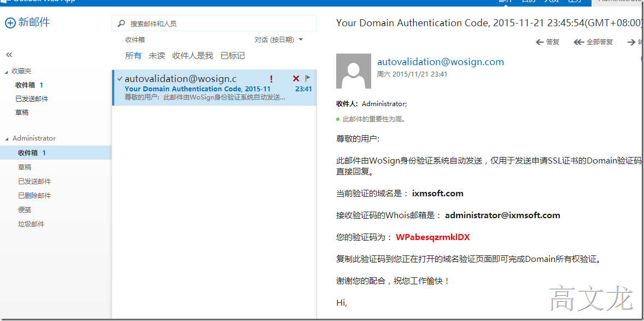
Task: Open the 对话 (按日期) sort dropdown
Action: tap(279, 40)
